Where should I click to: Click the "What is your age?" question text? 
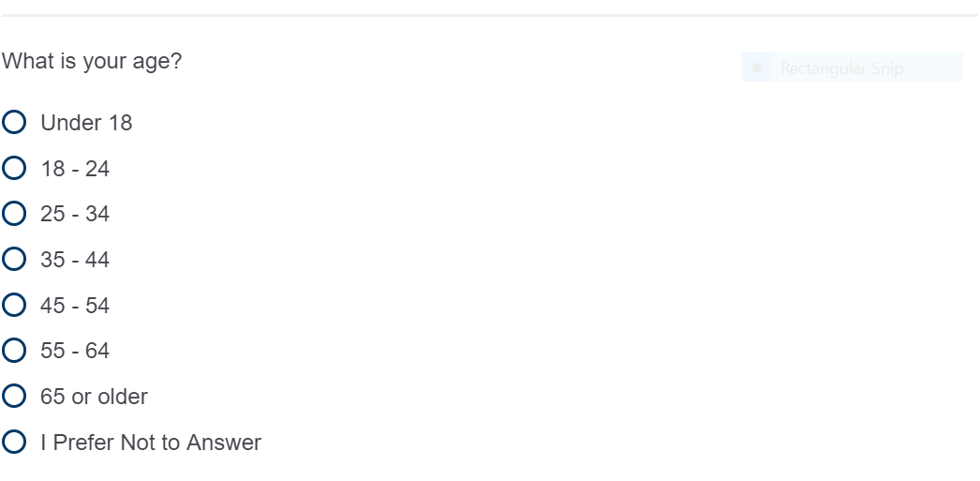pyautogui.click(x=92, y=62)
